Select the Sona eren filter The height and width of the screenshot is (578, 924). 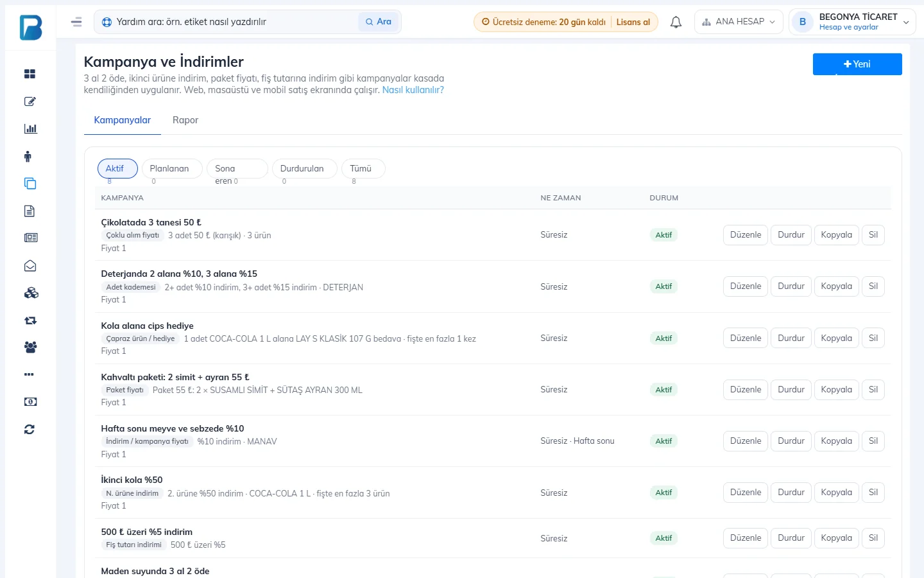pyautogui.click(x=237, y=168)
